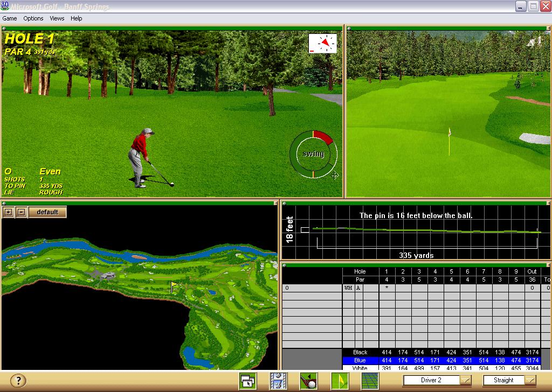Click the Microsoft Golf title bar icon
552x392 pixels.
(5, 6)
